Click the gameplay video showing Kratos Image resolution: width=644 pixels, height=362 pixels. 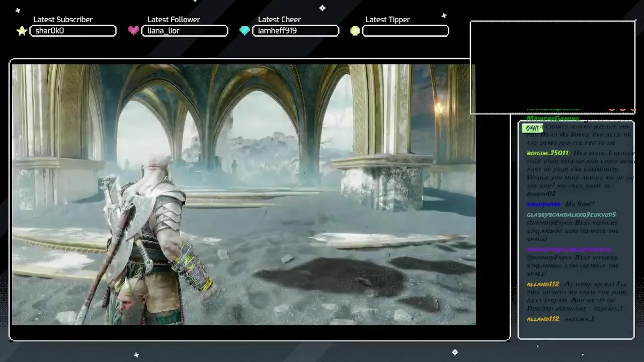pos(244,195)
